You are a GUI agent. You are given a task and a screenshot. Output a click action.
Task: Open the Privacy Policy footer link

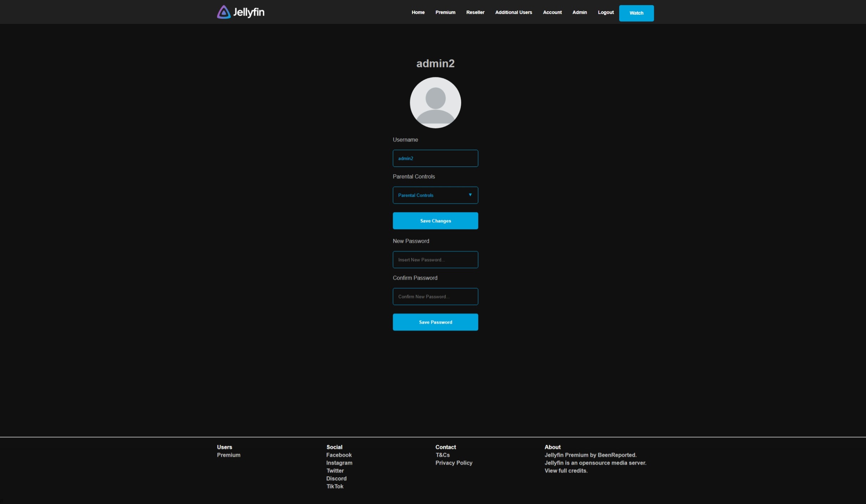point(454,463)
